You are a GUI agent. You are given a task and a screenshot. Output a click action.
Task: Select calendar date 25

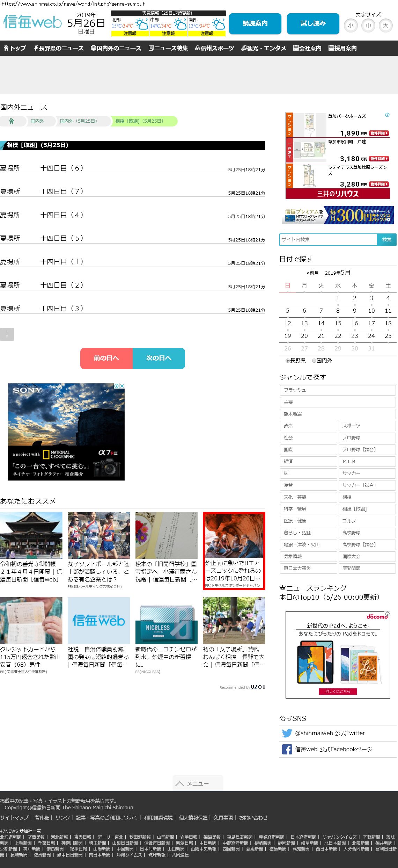(388, 336)
